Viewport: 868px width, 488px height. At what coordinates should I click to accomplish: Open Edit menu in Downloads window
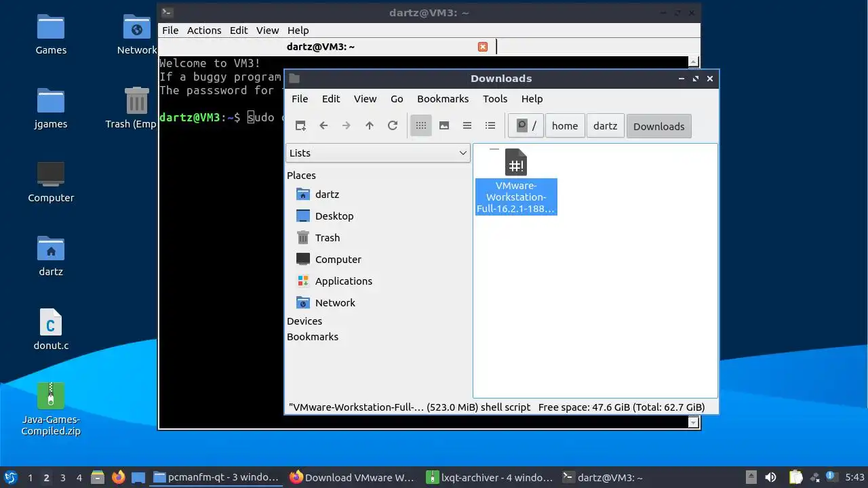click(x=331, y=98)
